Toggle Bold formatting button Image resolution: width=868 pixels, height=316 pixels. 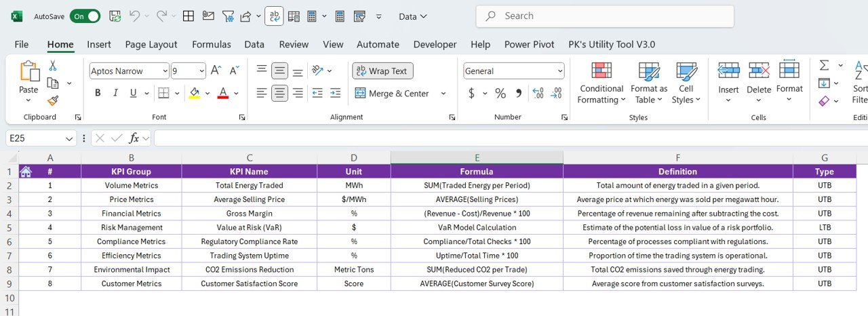[98, 93]
